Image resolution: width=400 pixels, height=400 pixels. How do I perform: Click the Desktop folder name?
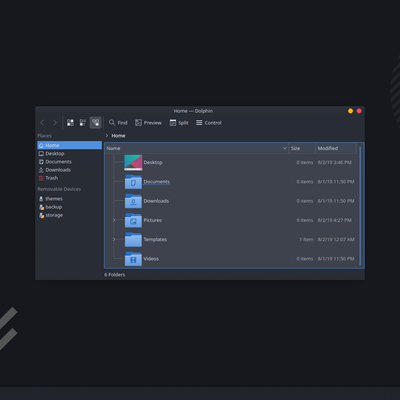point(153,162)
